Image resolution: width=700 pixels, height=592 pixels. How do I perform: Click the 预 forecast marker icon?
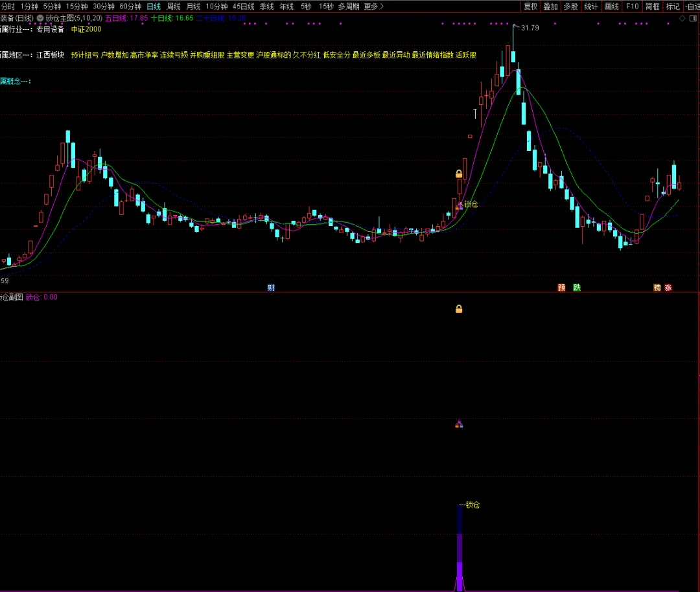click(x=561, y=288)
